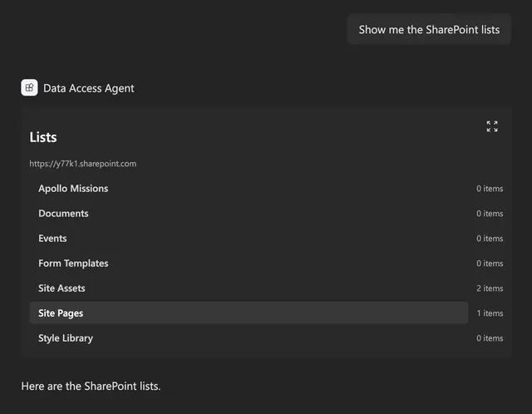Open the highlighted Site Pages list
Viewport: 532px width, 414px height.
click(249, 313)
